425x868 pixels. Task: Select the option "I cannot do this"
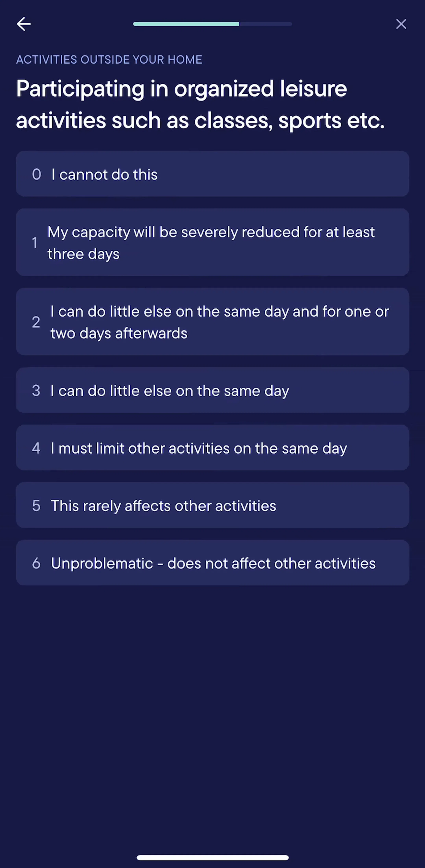[212, 174]
